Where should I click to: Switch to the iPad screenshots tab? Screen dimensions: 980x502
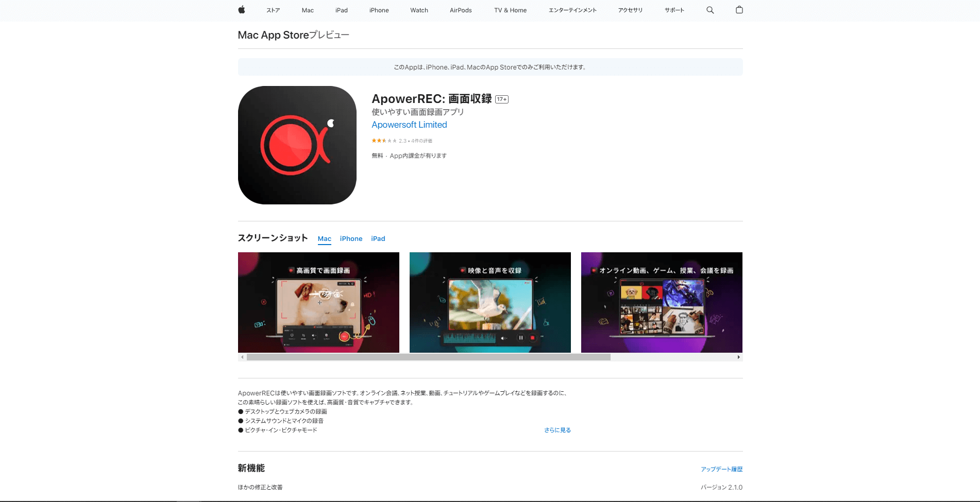click(378, 239)
